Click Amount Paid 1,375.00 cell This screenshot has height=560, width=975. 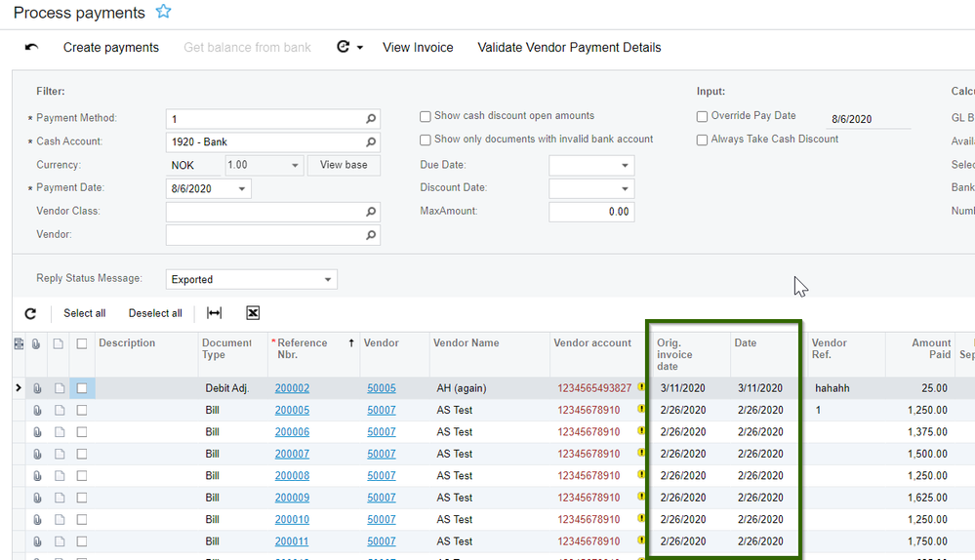click(919, 432)
